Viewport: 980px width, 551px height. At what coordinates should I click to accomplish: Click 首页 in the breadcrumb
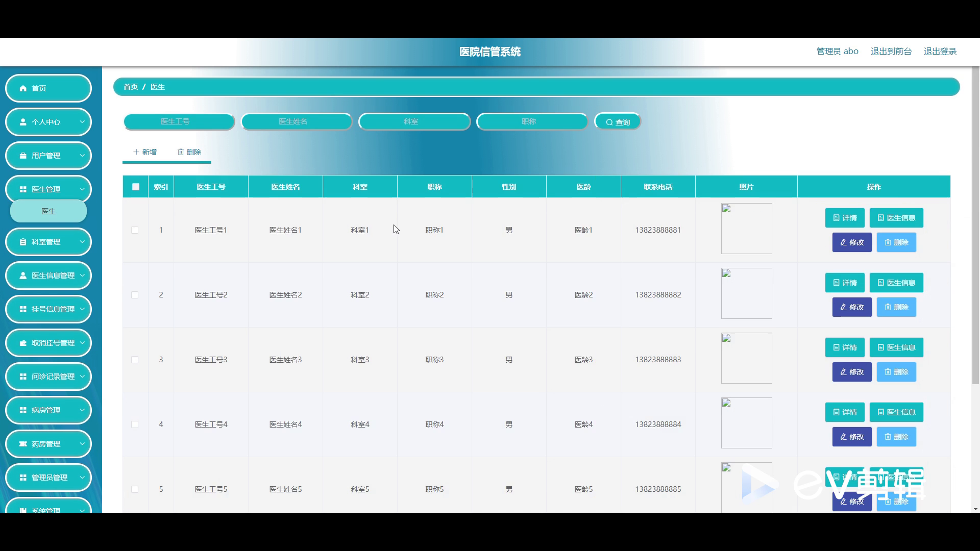tap(131, 87)
